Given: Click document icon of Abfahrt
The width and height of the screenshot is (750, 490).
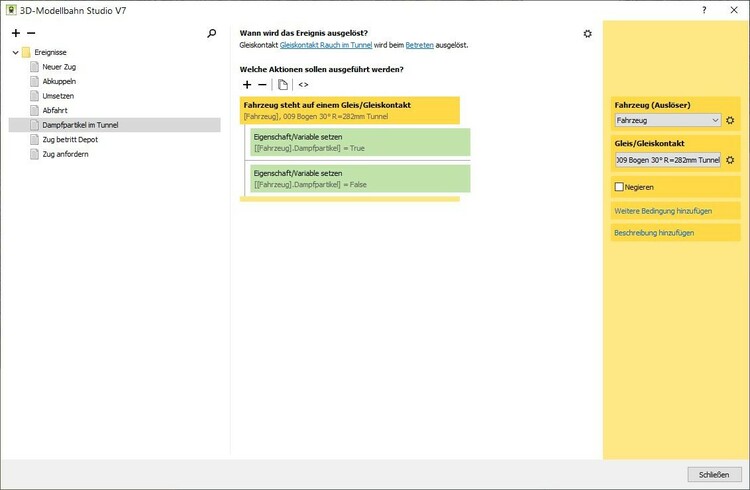Looking at the screenshot, I should [34, 111].
